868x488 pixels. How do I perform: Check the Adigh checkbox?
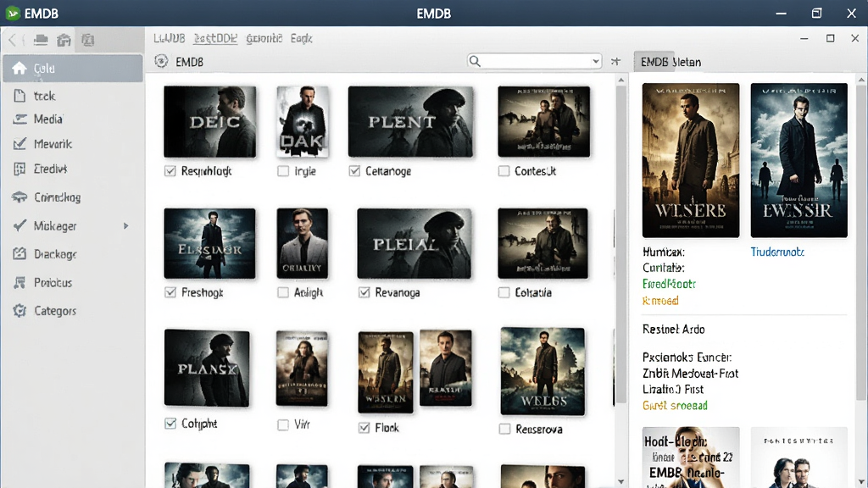(283, 292)
